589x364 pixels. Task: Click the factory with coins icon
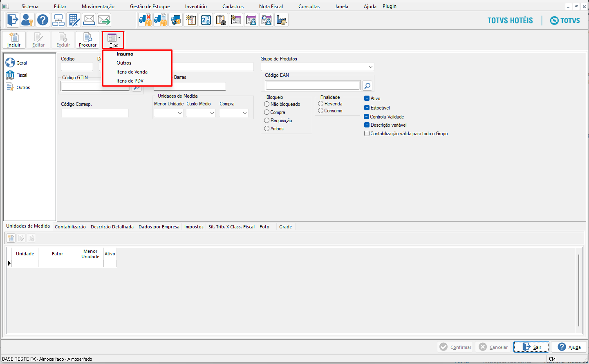coord(281,20)
